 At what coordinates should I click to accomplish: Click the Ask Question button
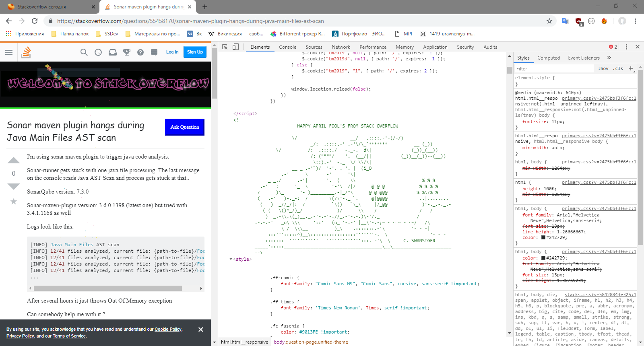185,127
